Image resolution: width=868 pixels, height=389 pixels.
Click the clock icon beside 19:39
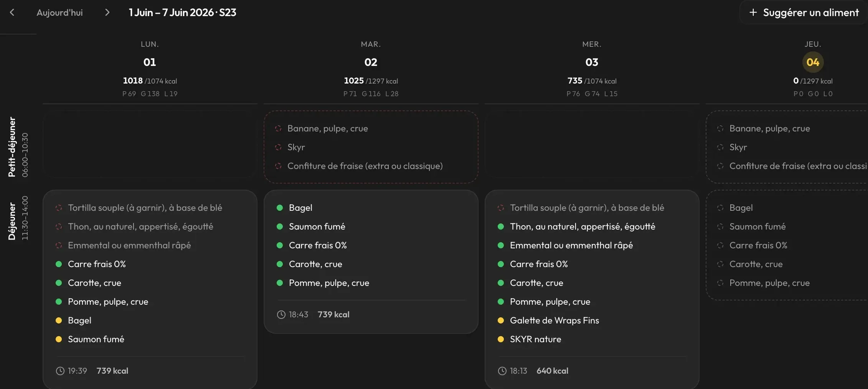(x=60, y=371)
